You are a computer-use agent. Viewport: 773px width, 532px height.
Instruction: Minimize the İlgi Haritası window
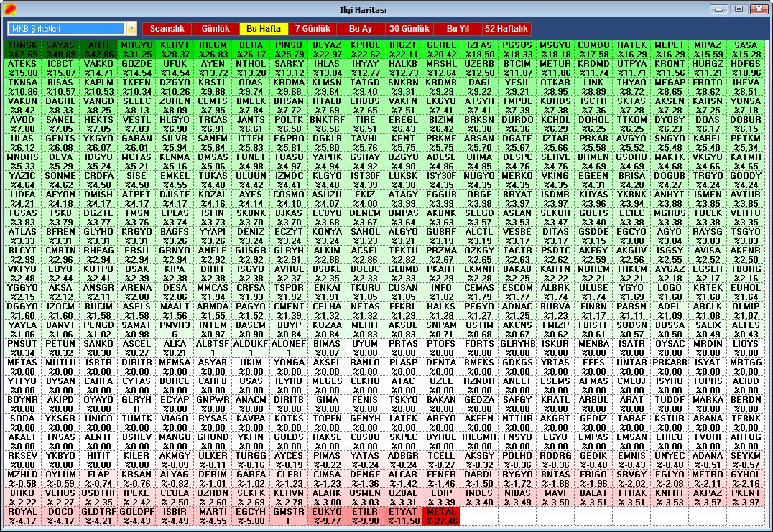[x=719, y=9]
